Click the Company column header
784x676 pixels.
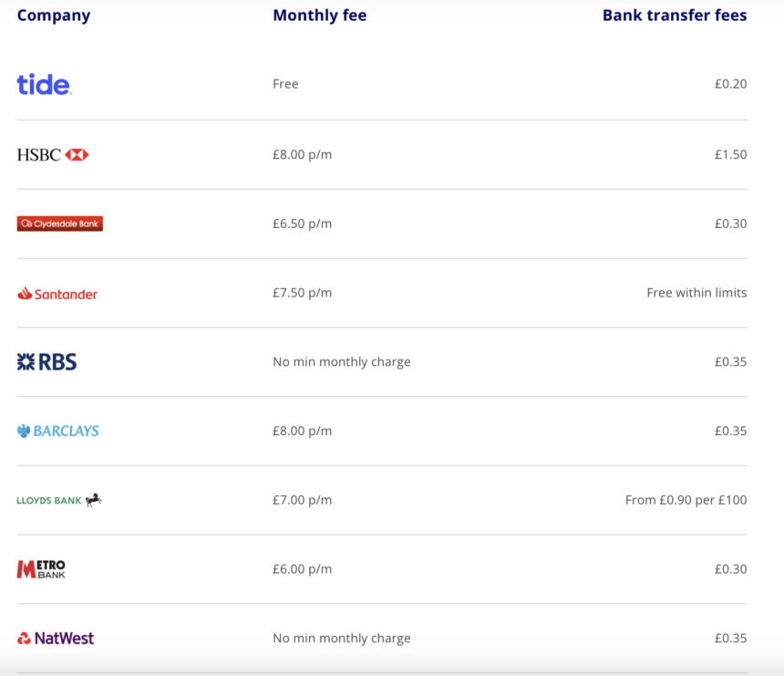click(54, 16)
